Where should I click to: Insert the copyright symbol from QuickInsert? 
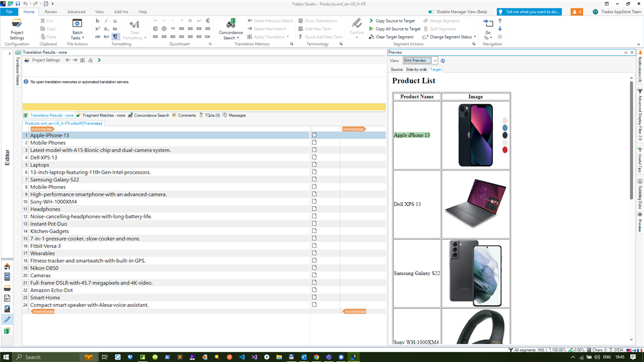click(156, 29)
